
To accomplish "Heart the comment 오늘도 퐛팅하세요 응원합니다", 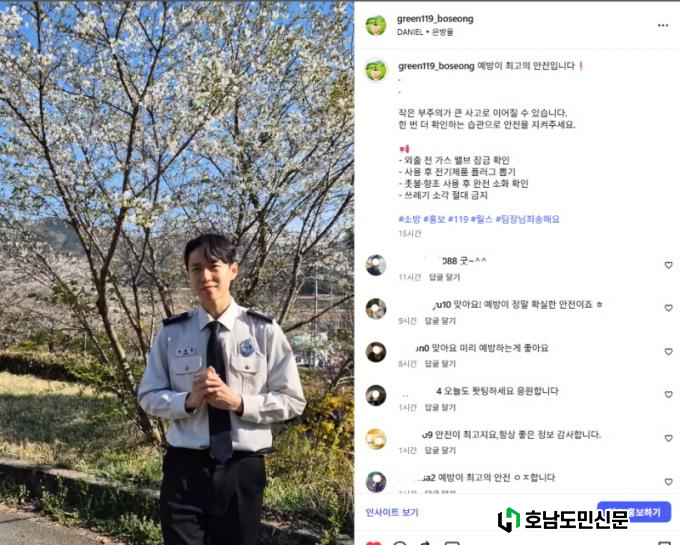I will (668, 395).
